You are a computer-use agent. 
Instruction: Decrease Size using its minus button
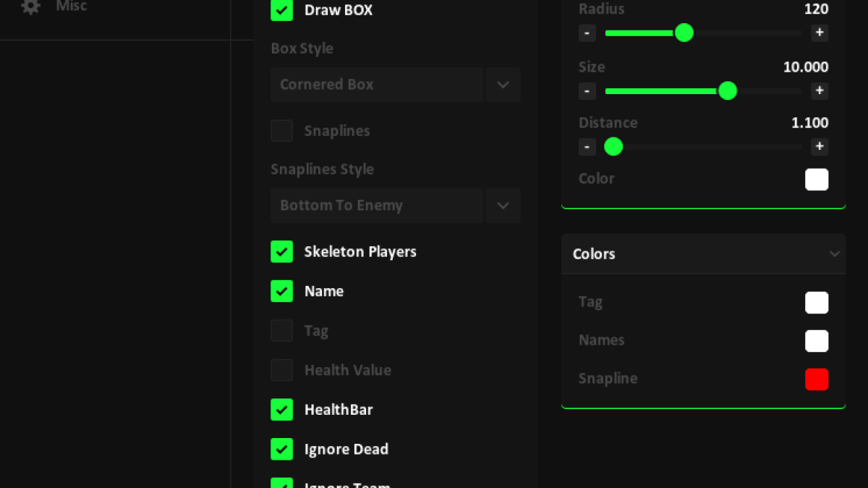(x=587, y=91)
